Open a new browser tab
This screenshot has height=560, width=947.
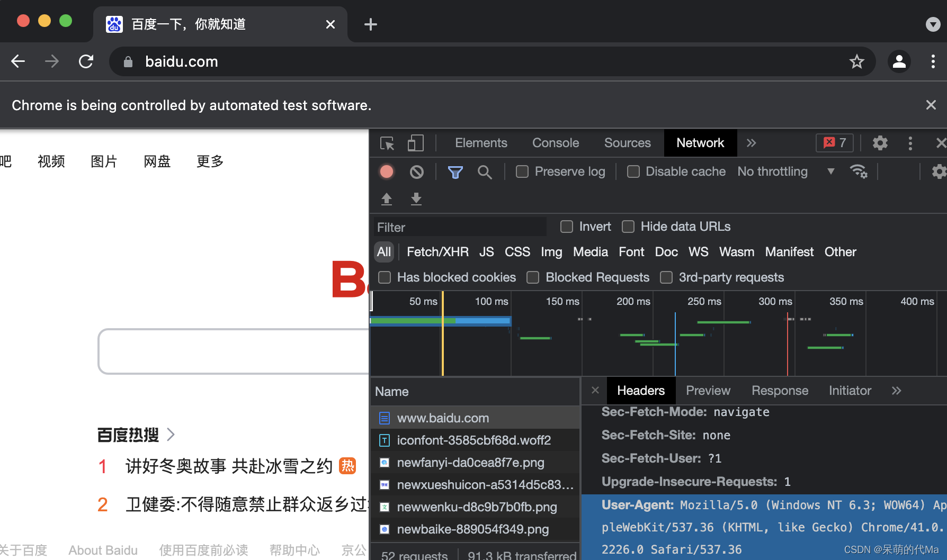tap(371, 24)
